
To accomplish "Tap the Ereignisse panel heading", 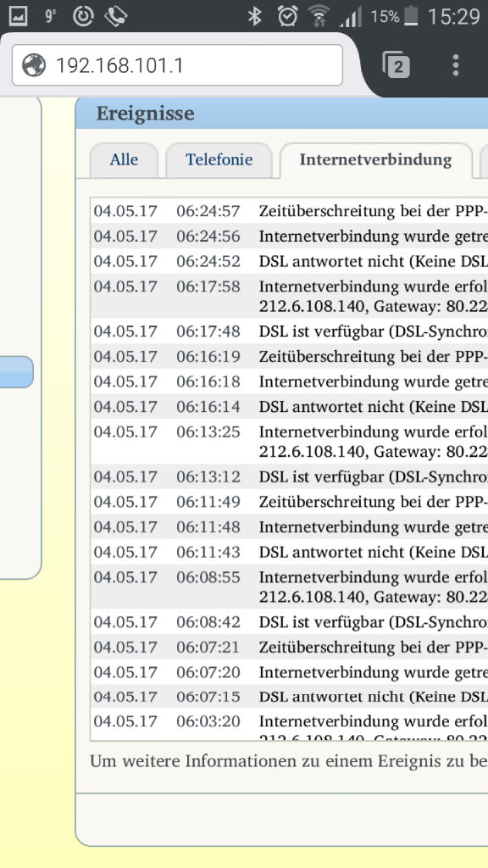I will 146,114.
